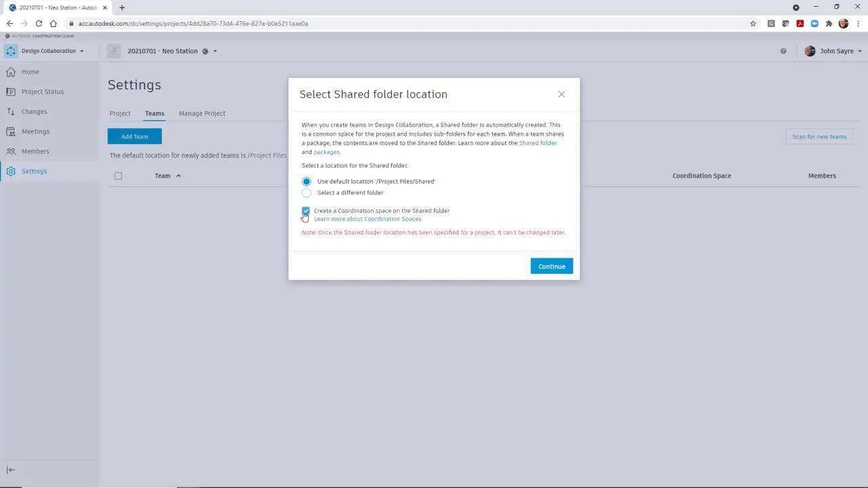Viewport: 868px width, 488px height.
Task: Click the Settings page heading
Action: pos(134,85)
